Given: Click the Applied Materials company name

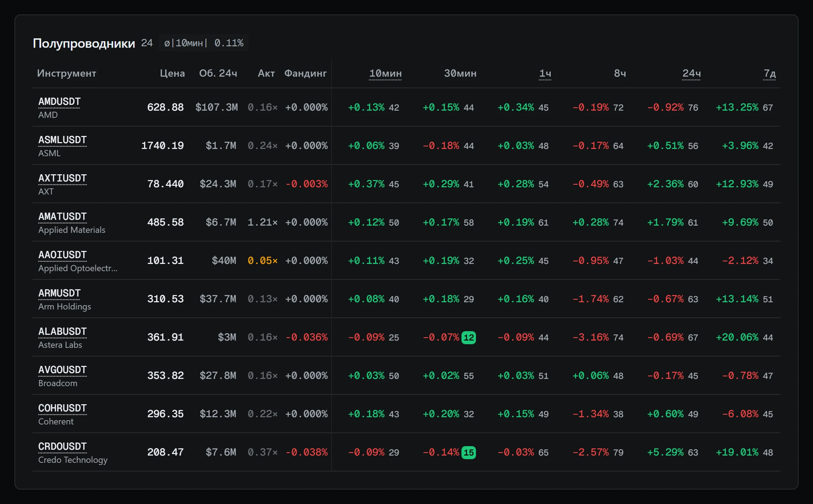Looking at the screenshot, I should [x=72, y=230].
